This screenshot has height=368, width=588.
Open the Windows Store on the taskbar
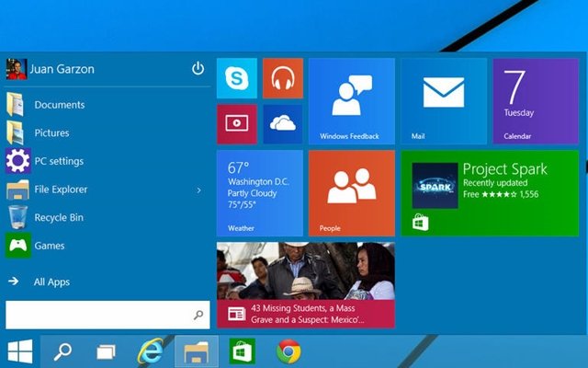[243, 351]
